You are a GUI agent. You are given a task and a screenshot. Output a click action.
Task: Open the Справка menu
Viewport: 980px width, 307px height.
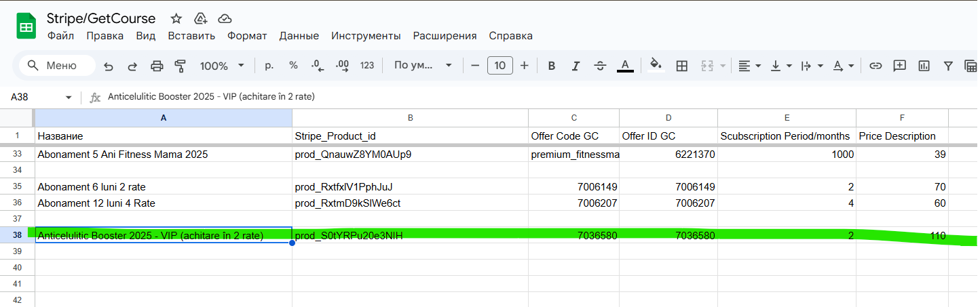(510, 36)
